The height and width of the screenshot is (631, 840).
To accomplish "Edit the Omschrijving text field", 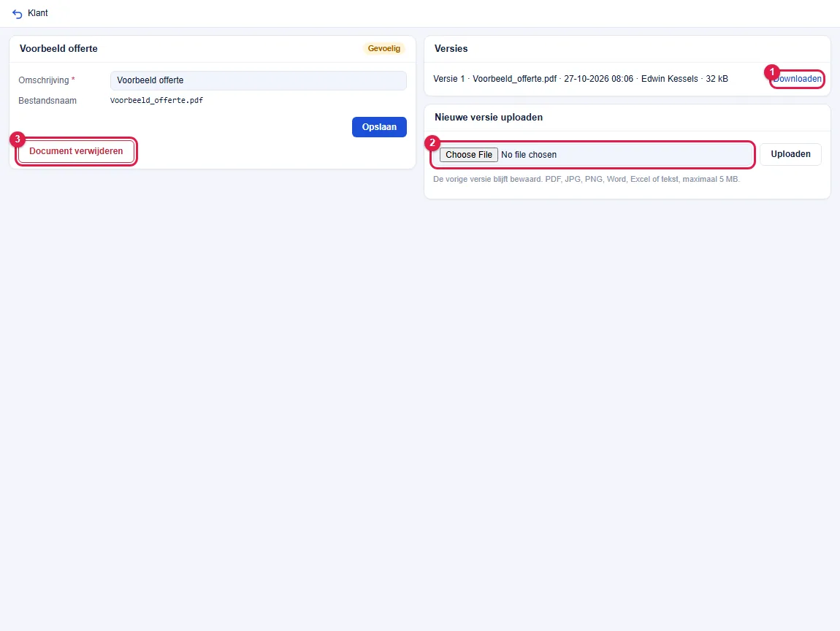I will [x=259, y=80].
